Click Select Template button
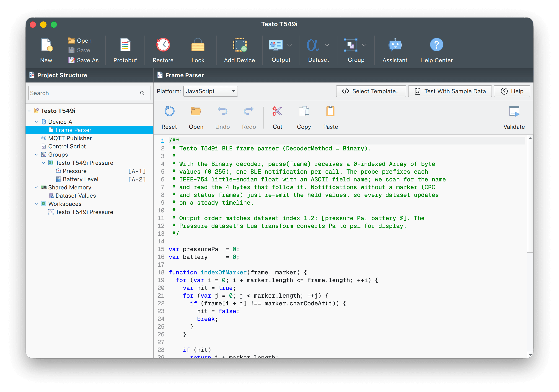Screen dimensions: 559x392 [x=371, y=91]
